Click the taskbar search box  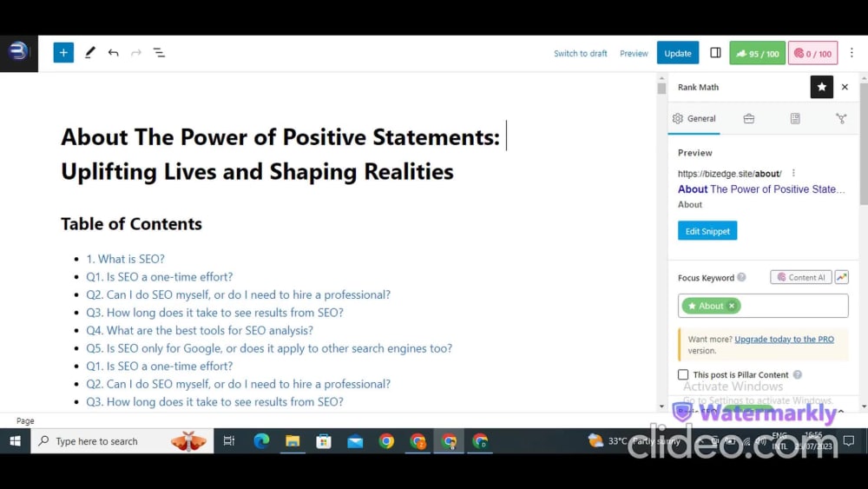(x=122, y=441)
